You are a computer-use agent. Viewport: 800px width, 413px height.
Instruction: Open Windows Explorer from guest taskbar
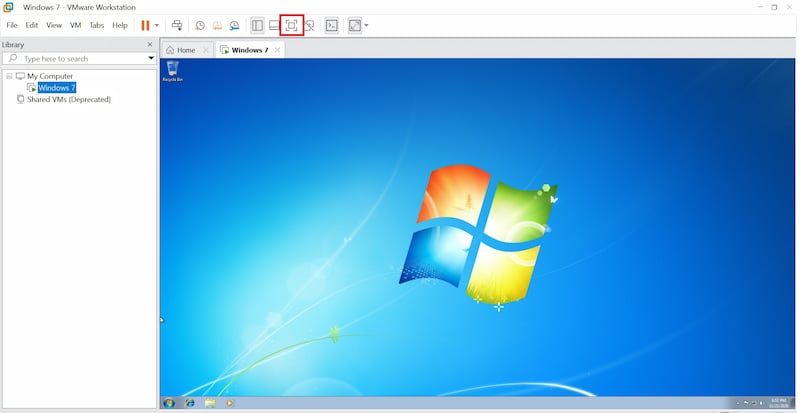click(x=210, y=403)
